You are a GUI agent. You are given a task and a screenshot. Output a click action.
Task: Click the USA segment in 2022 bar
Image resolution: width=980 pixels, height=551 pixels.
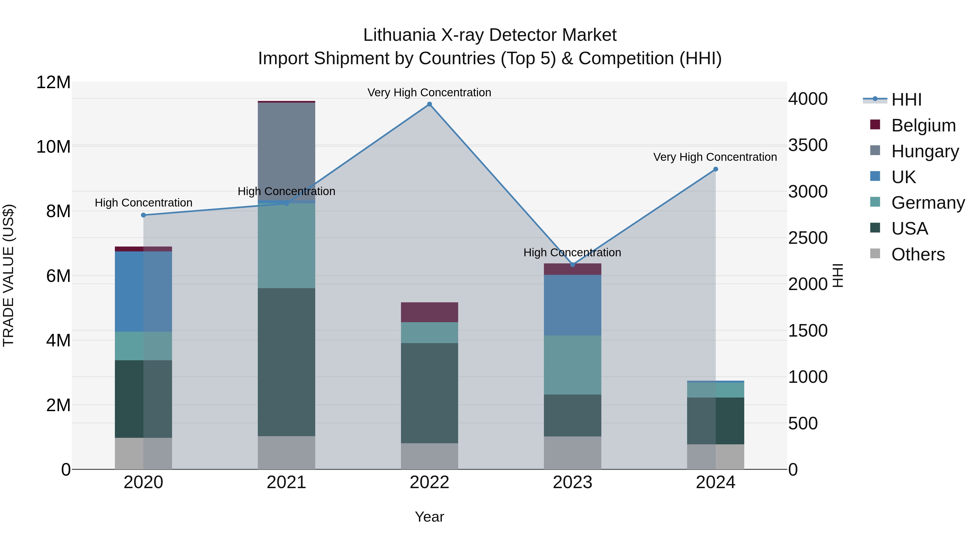[x=430, y=393]
